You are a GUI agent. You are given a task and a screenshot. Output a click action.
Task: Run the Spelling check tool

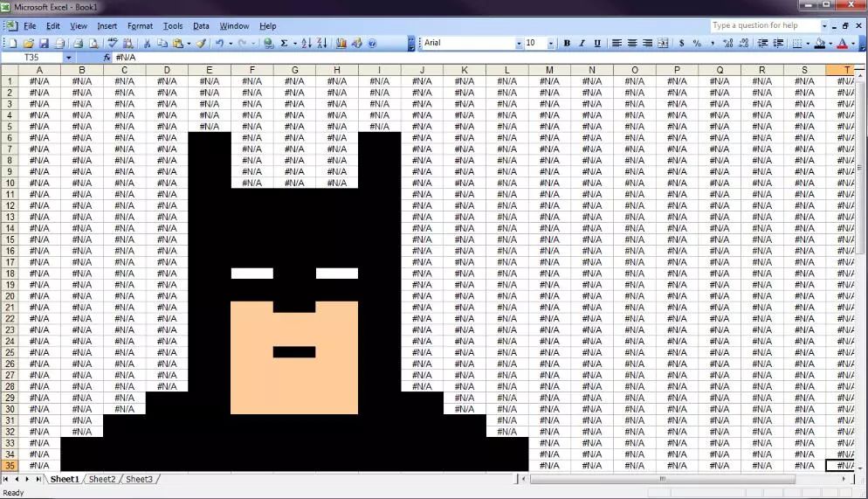(113, 43)
